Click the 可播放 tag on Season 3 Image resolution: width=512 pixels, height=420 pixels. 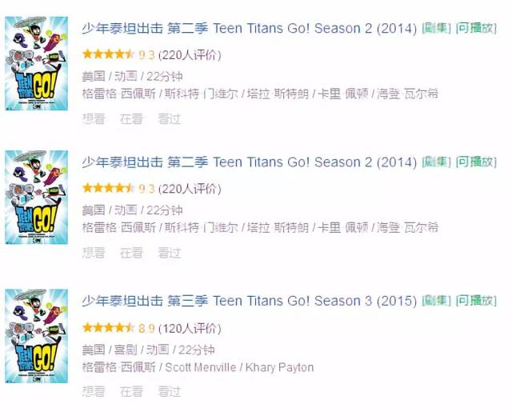point(476,301)
